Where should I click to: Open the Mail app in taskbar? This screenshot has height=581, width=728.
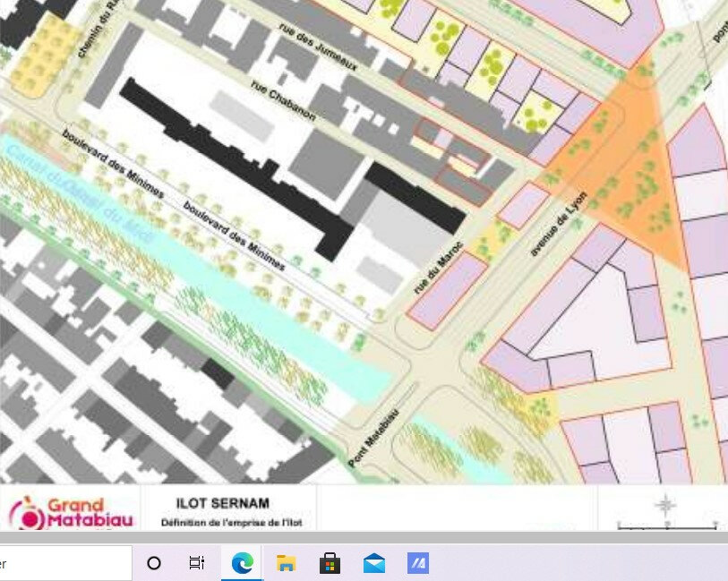point(373,563)
